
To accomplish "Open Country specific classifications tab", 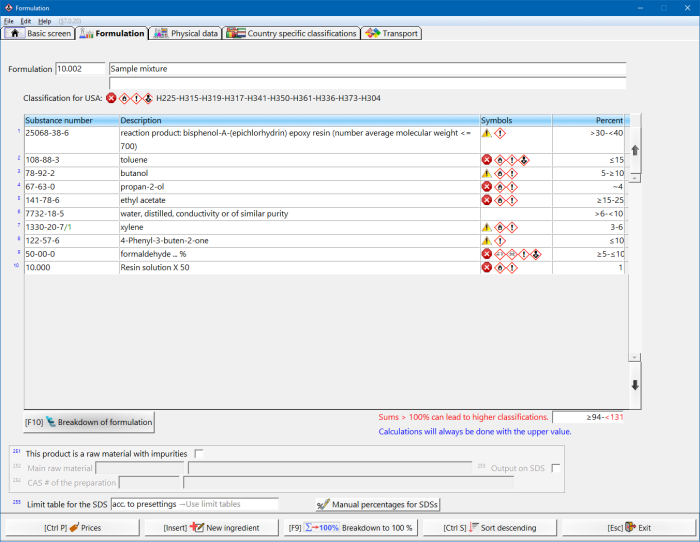I will tap(292, 33).
